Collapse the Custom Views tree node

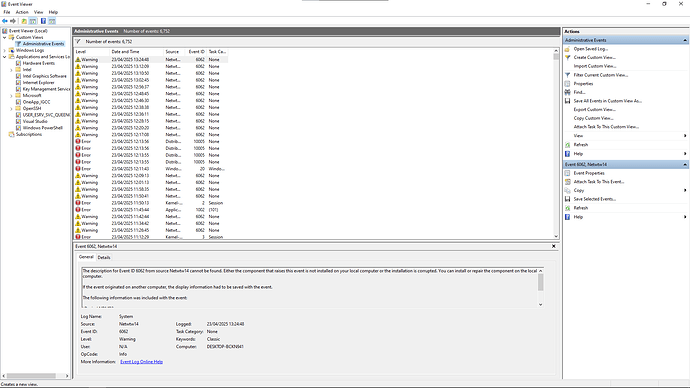click(x=5, y=37)
